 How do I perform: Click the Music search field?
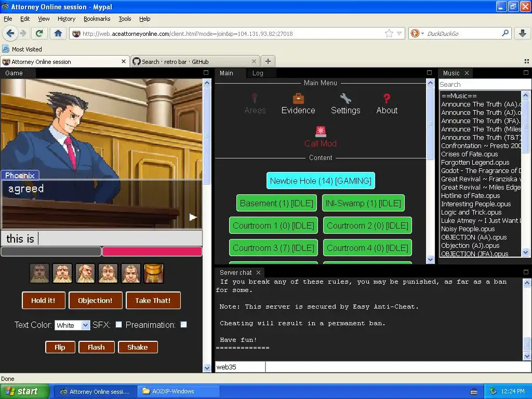point(485,84)
